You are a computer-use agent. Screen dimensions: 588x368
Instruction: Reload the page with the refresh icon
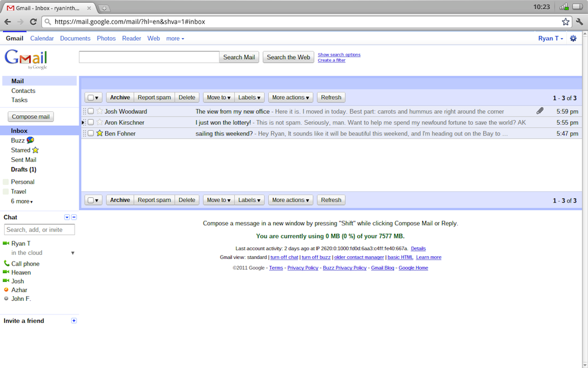coord(33,22)
